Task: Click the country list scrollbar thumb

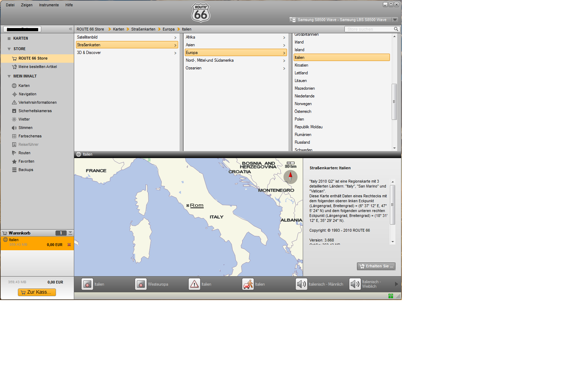Action: coord(394,102)
